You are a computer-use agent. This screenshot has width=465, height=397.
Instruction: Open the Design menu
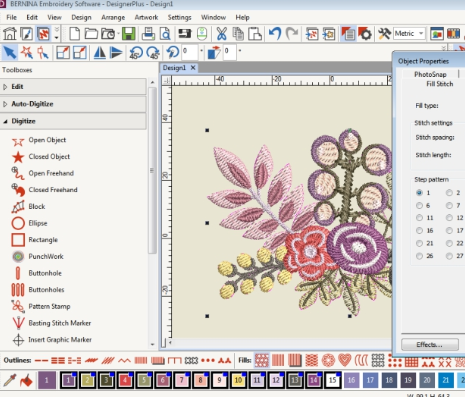click(81, 17)
